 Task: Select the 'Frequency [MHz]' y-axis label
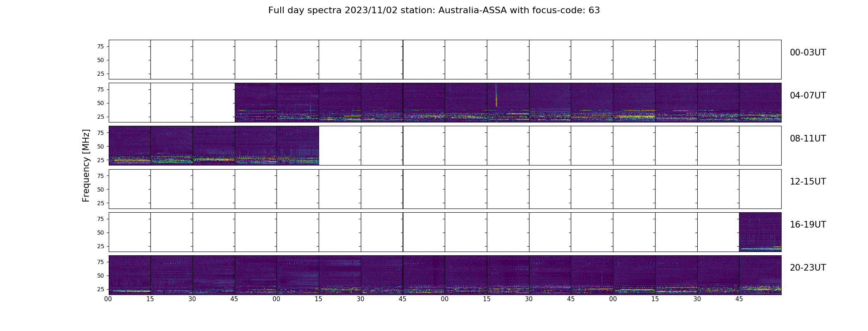[x=86, y=165]
